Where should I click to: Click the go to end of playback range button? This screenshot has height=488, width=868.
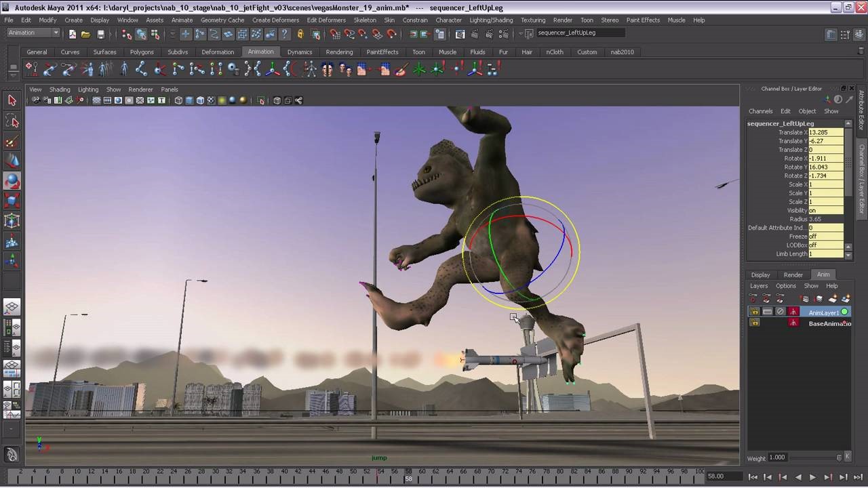[x=858, y=477]
